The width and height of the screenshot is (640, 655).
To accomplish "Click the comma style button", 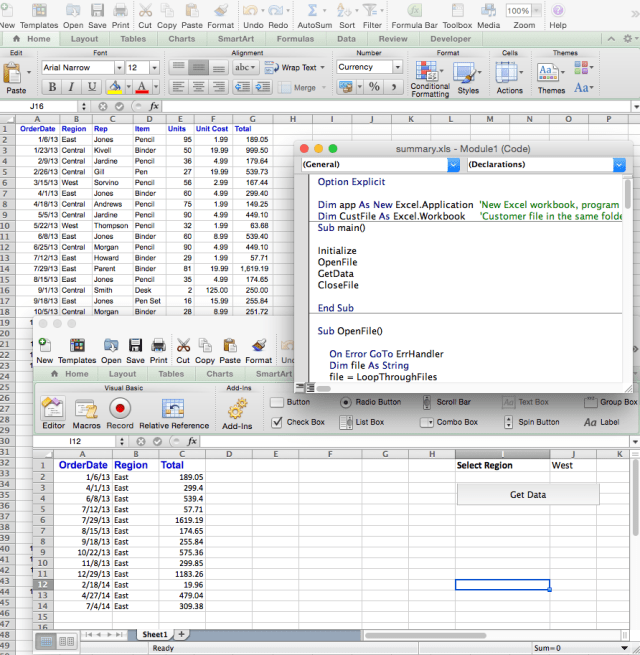I will click(x=394, y=87).
